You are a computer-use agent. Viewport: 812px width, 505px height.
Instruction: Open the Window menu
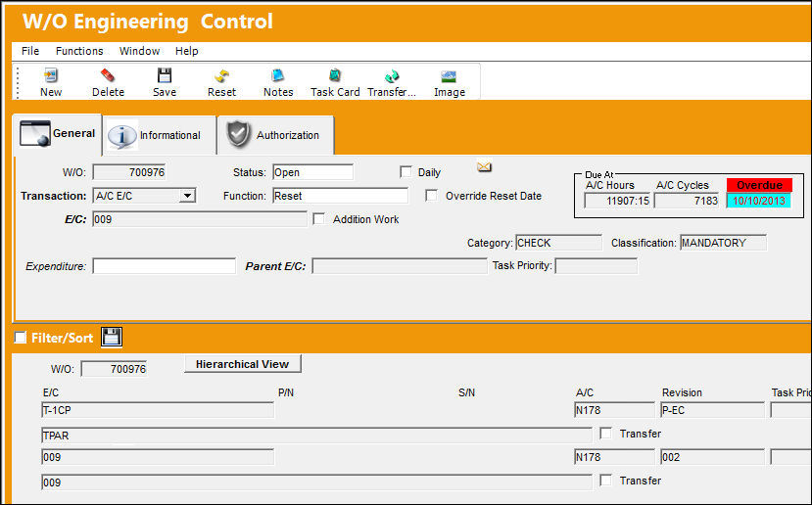coord(139,51)
